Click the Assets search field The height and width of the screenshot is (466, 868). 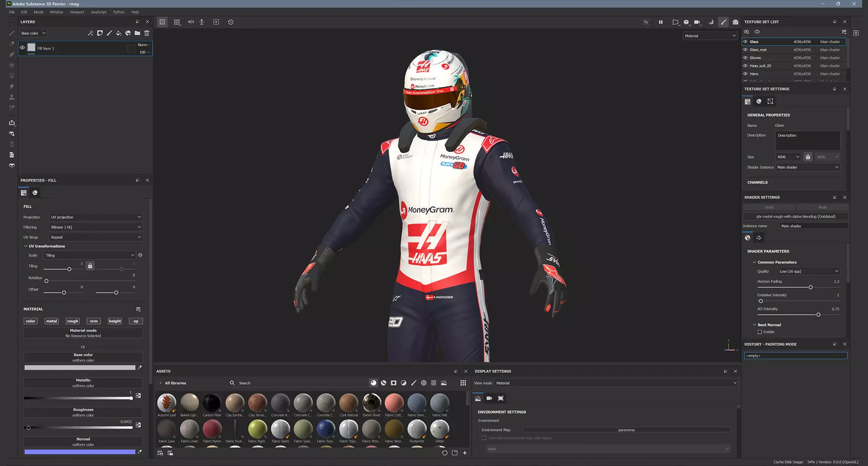298,383
